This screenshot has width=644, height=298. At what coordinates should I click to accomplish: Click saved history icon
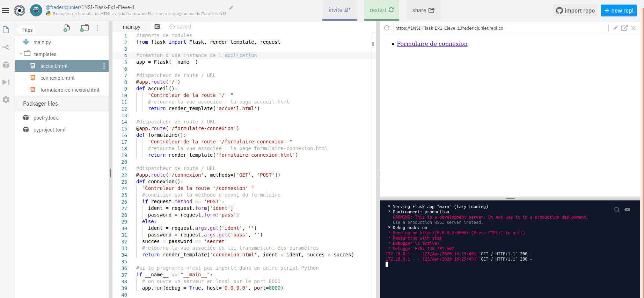tap(172, 27)
